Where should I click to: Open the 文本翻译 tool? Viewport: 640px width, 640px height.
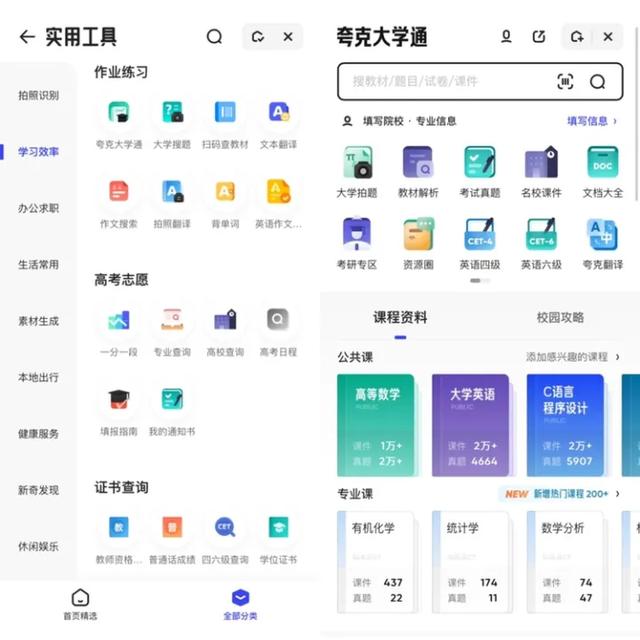pyautogui.click(x=278, y=112)
